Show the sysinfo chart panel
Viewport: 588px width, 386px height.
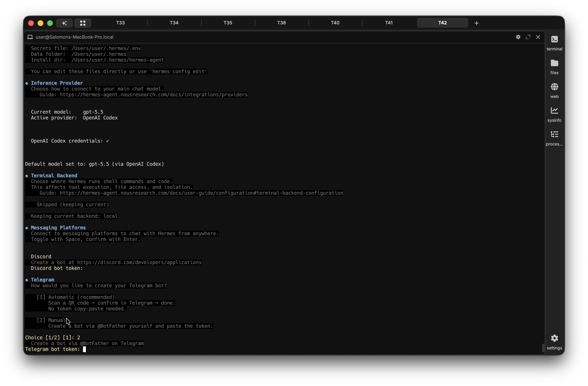coord(554,114)
